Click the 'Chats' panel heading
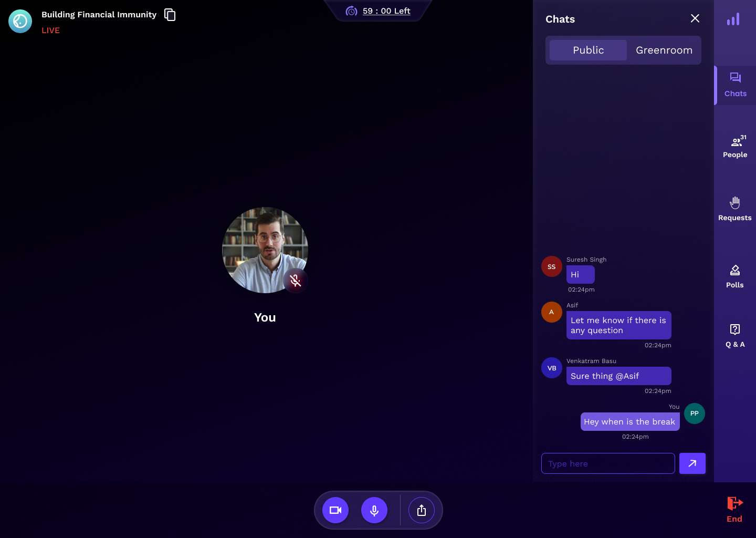 coord(560,19)
